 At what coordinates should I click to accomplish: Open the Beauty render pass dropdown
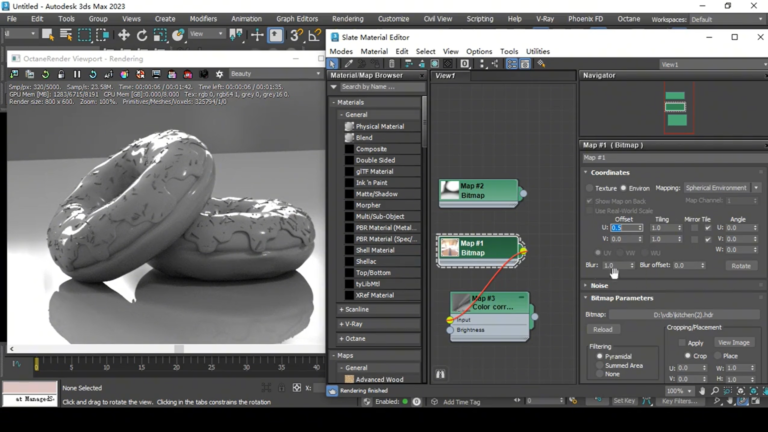point(275,74)
